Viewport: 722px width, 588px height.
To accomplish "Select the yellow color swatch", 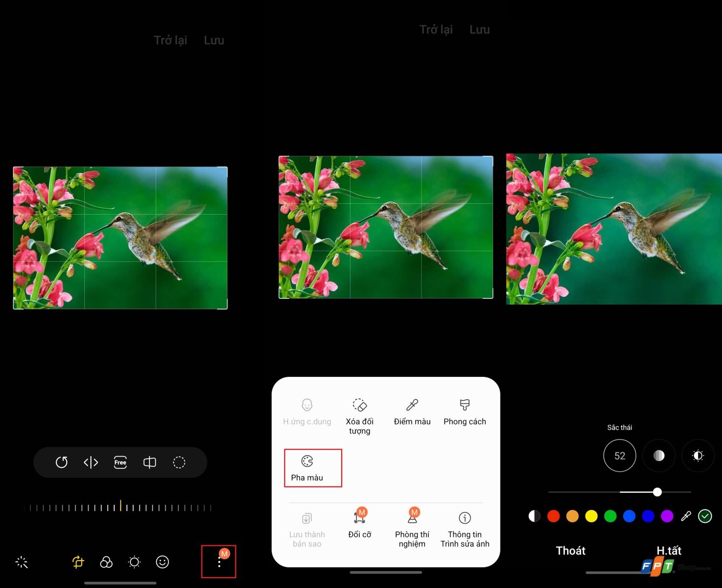I will pyautogui.click(x=592, y=516).
